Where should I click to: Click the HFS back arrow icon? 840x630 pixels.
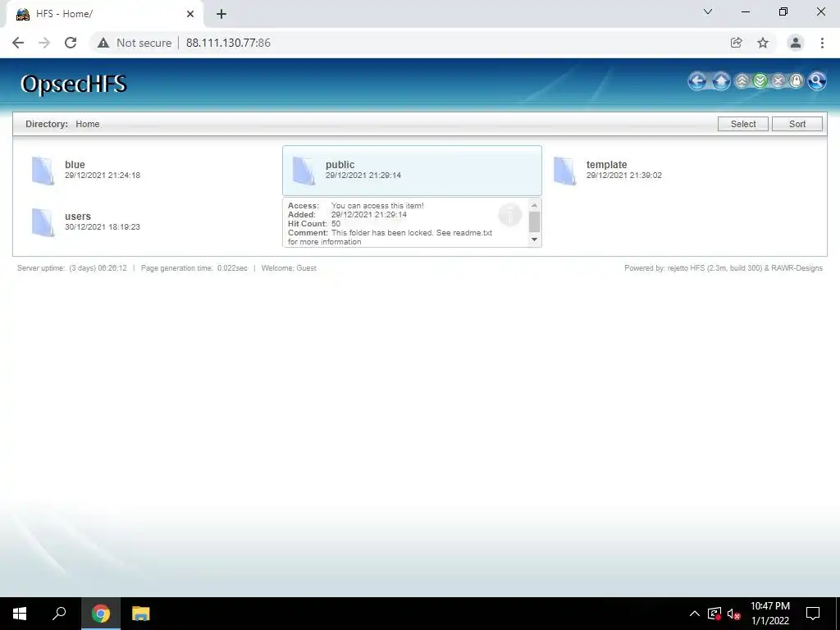click(697, 81)
